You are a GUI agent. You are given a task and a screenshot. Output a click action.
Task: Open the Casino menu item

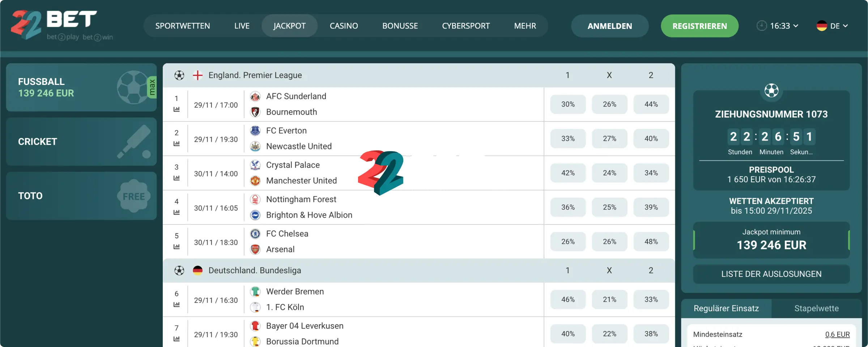click(x=344, y=26)
